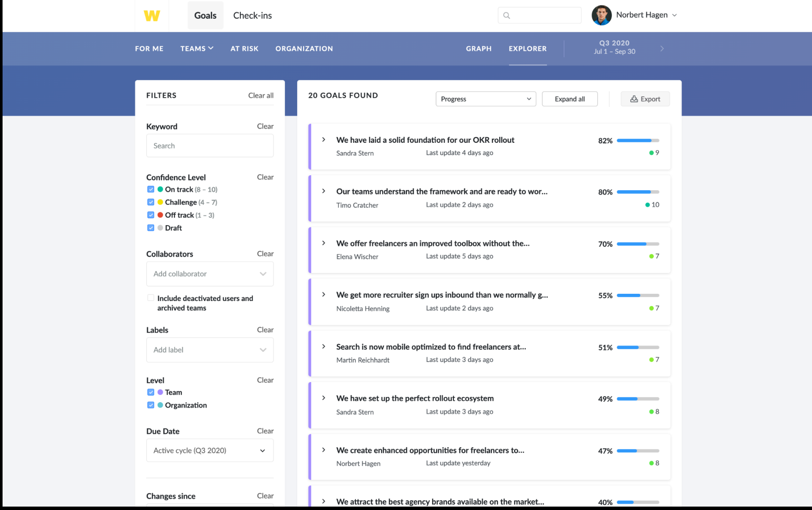Viewport: 812px width, 510px height.
Task: Disable the Off track confidence filter
Action: point(150,215)
